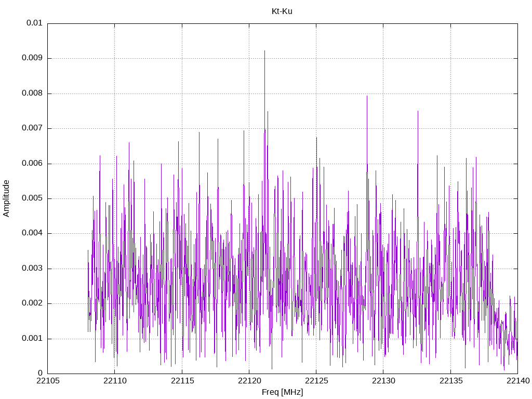Click the 0.003 y-axis tick label
Image resolution: width=532 pixels, height=399 pixels.
(x=32, y=269)
